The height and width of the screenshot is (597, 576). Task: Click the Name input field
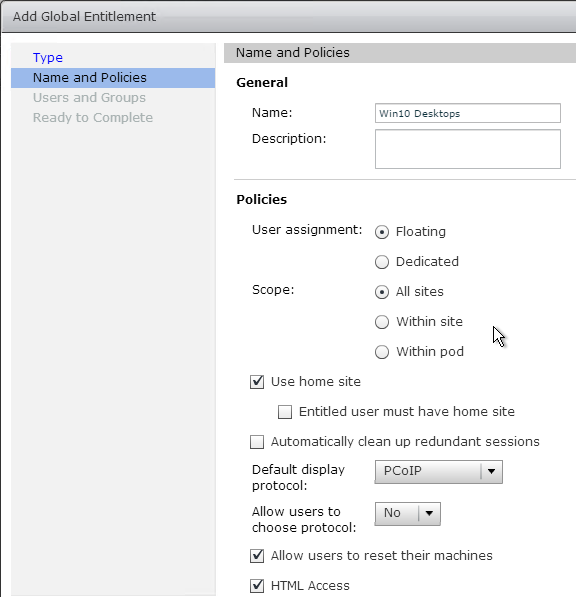pos(468,113)
